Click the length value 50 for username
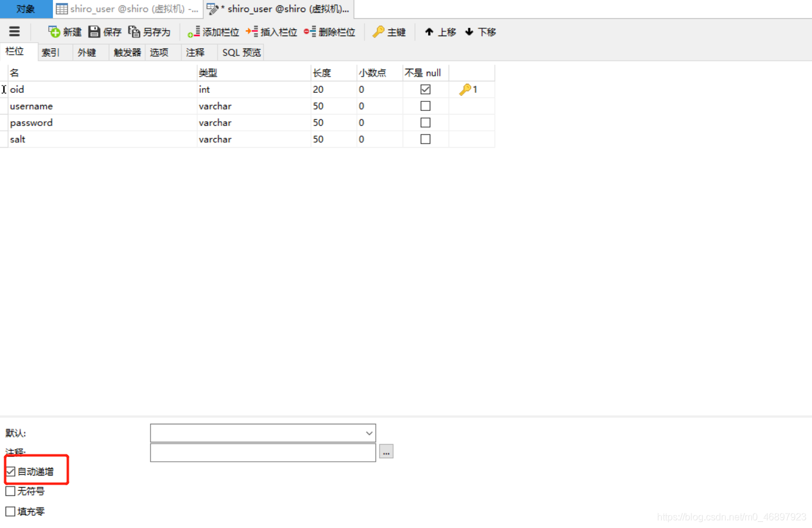This screenshot has width=812, height=528. (x=333, y=106)
